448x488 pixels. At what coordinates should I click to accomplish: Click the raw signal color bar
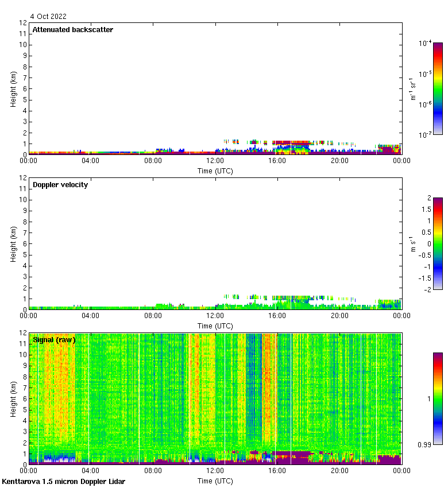point(438,398)
